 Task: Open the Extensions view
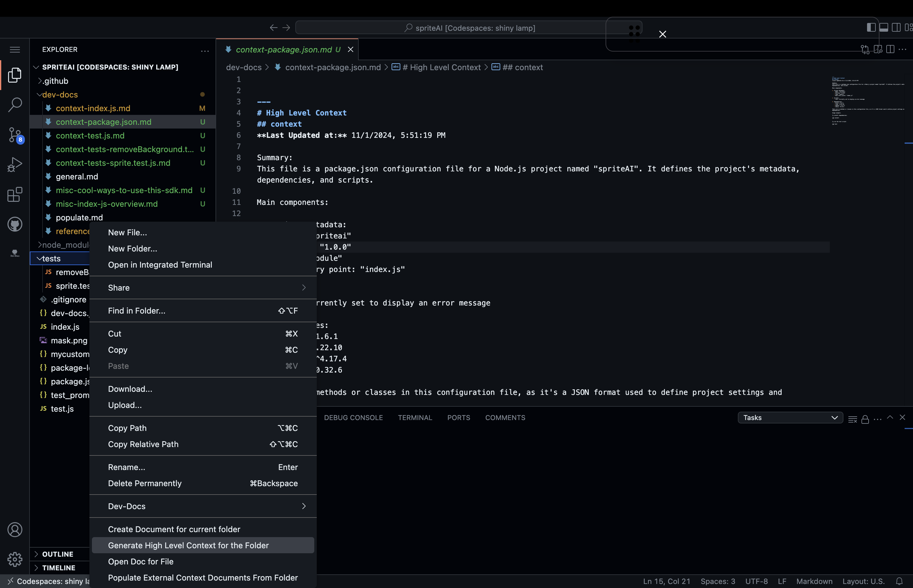point(15,194)
